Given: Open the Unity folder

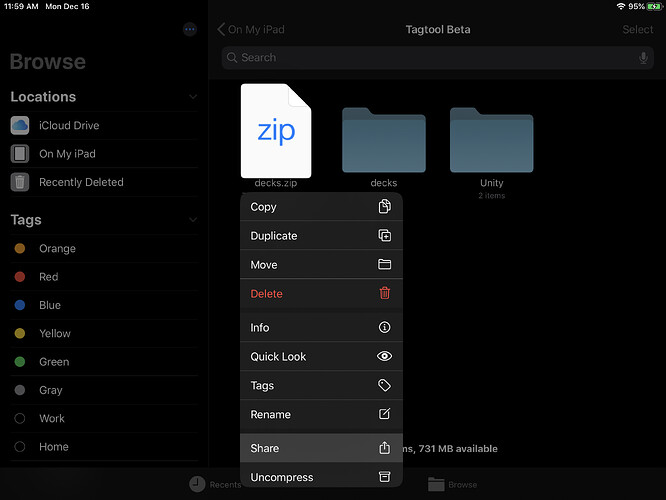Looking at the screenshot, I should (x=491, y=143).
